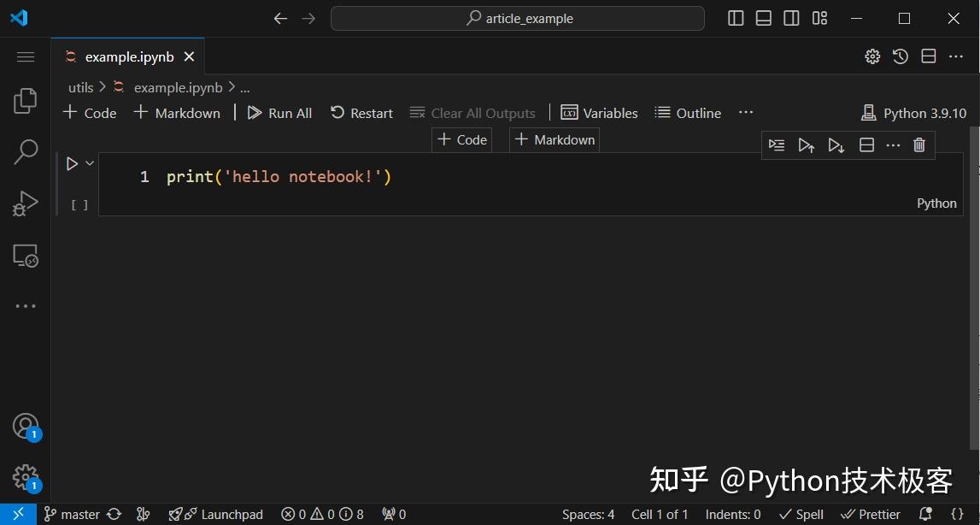Viewport: 980px width, 525px height.
Task: Toggle Spell checking in the status bar
Action: (x=800, y=514)
